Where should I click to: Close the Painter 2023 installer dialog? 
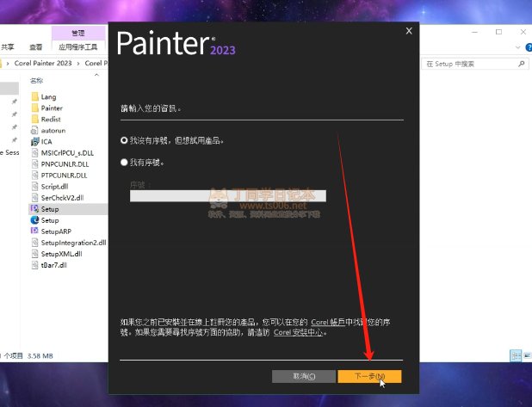pos(408,31)
